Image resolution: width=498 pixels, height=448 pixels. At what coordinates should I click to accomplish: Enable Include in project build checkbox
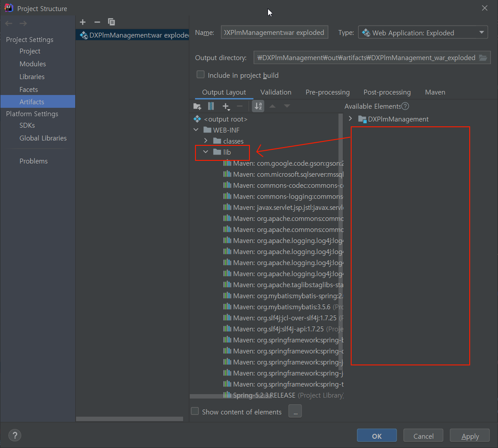point(200,75)
